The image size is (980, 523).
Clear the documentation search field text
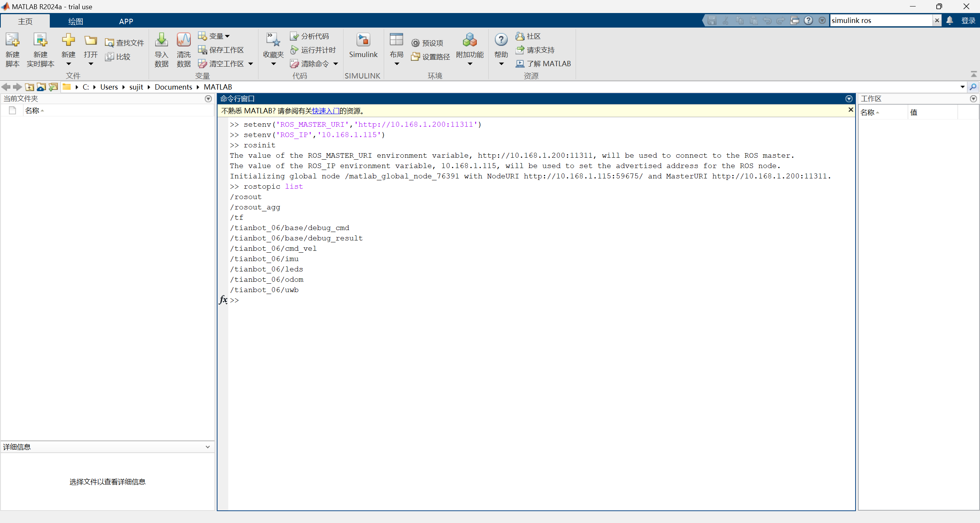[937, 20]
